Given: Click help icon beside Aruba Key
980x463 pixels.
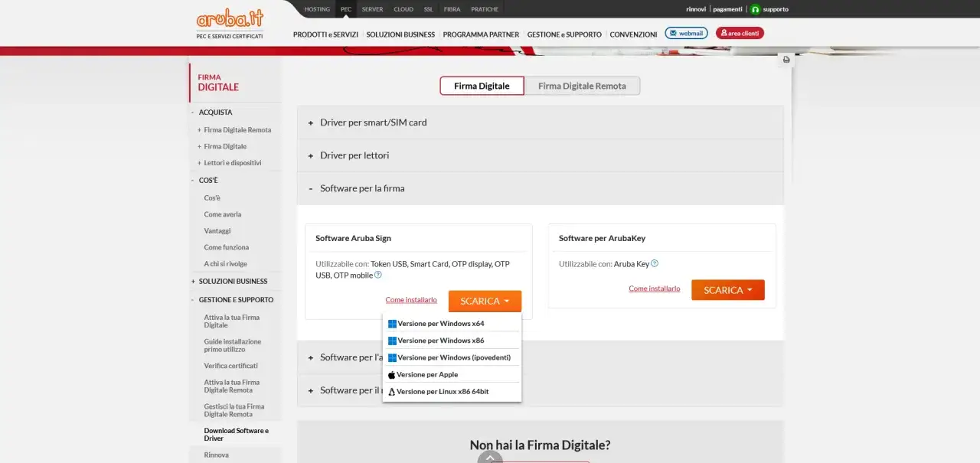Looking at the screenshot, I should tap(654, 263).
